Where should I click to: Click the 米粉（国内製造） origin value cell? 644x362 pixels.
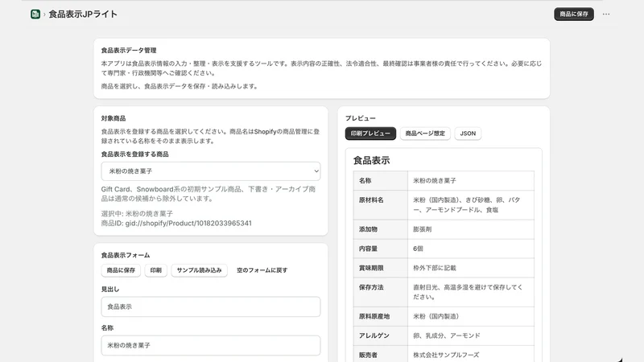[x=471, y=316]
